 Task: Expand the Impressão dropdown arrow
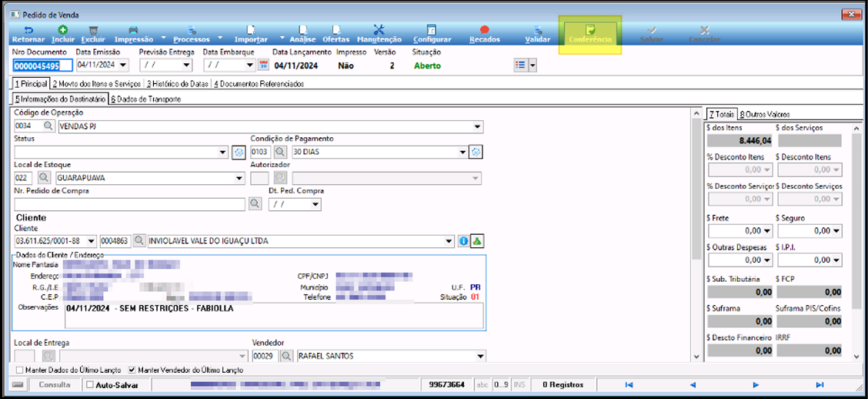tap(164, 39)
